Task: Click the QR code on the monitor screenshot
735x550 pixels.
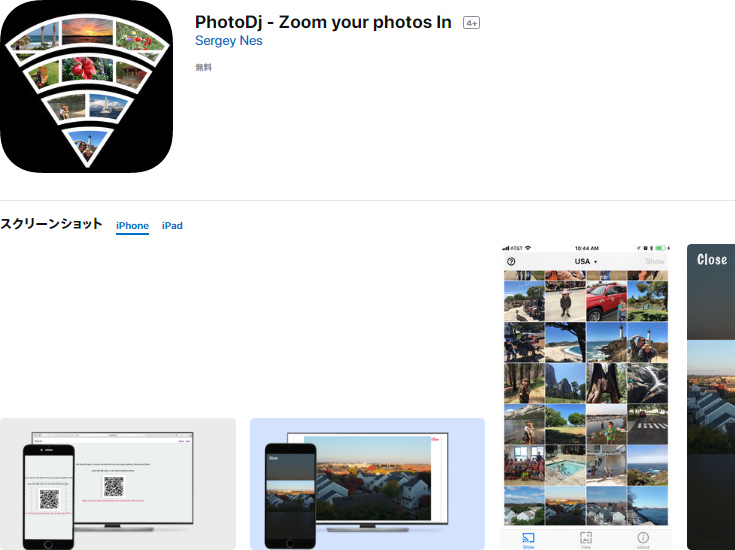Action: [113, 486]
